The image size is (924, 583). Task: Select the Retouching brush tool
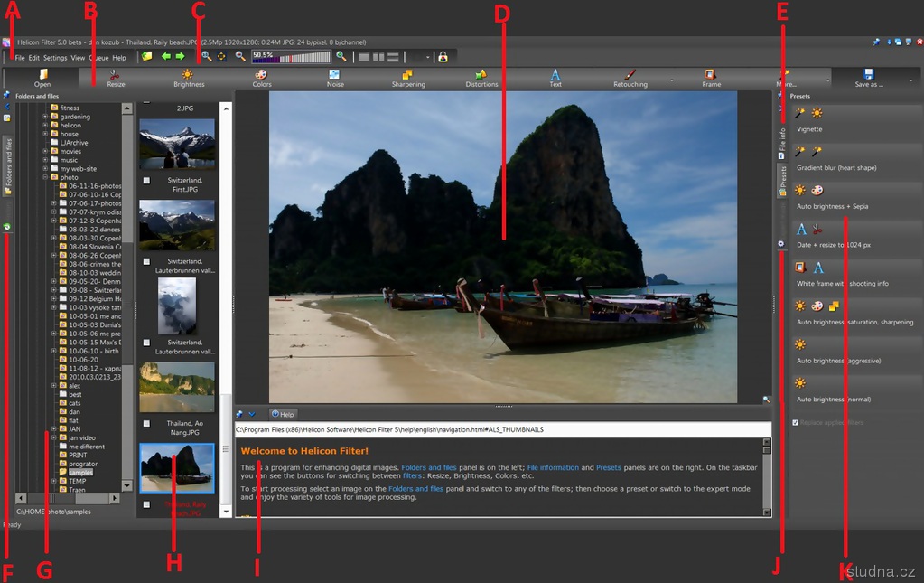click(630, 78)
